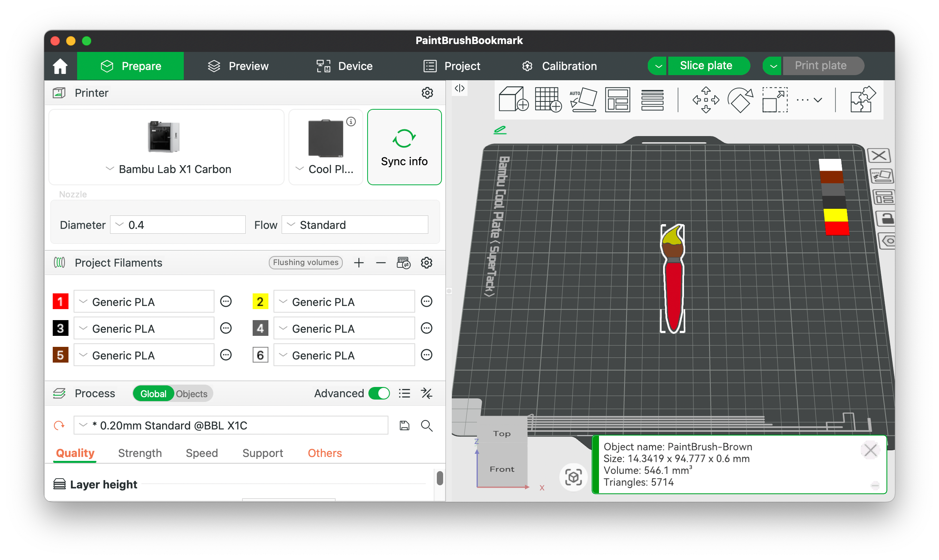Switch to the Preview tab
This screenshot has height=560, width=939.
pos(238,66)
